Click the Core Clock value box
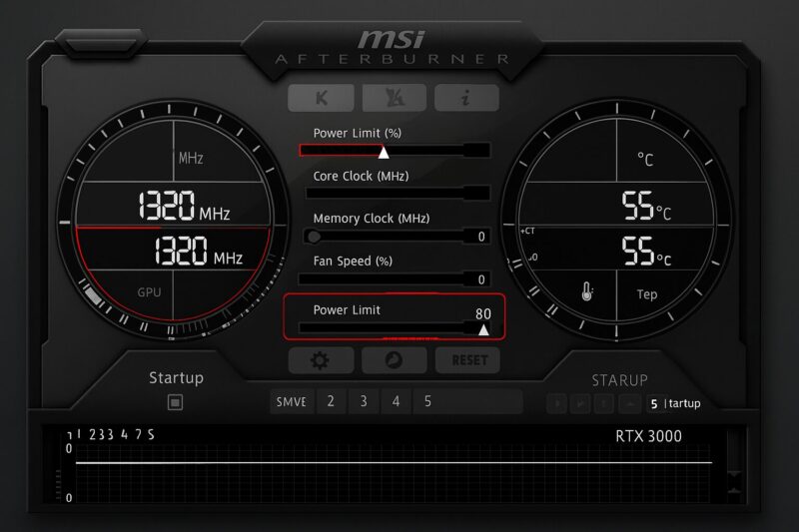Screen dimensions: 799x532 [x=477, y=193]
